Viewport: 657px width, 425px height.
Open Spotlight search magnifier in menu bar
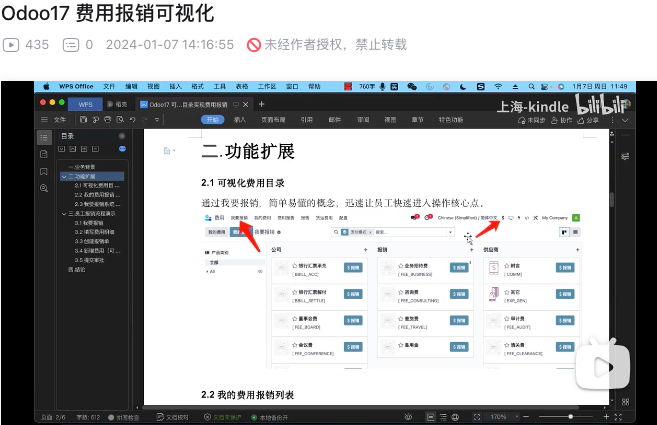click(x=531, y=86)
